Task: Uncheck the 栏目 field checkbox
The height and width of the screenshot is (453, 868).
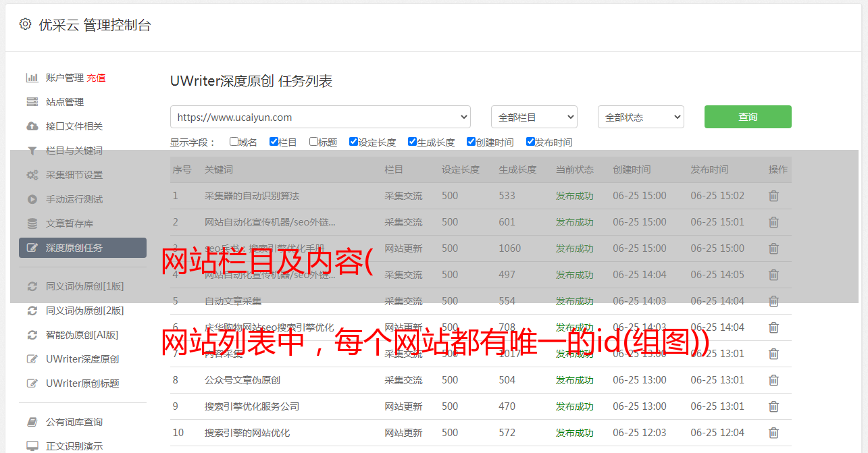Action: click(274, 142)
